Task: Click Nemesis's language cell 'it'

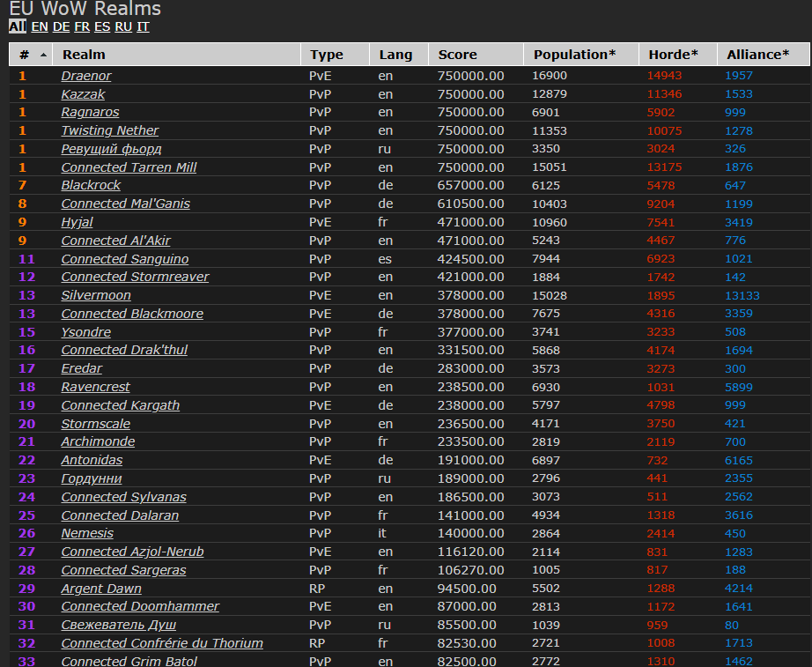Action: point(382,533)
